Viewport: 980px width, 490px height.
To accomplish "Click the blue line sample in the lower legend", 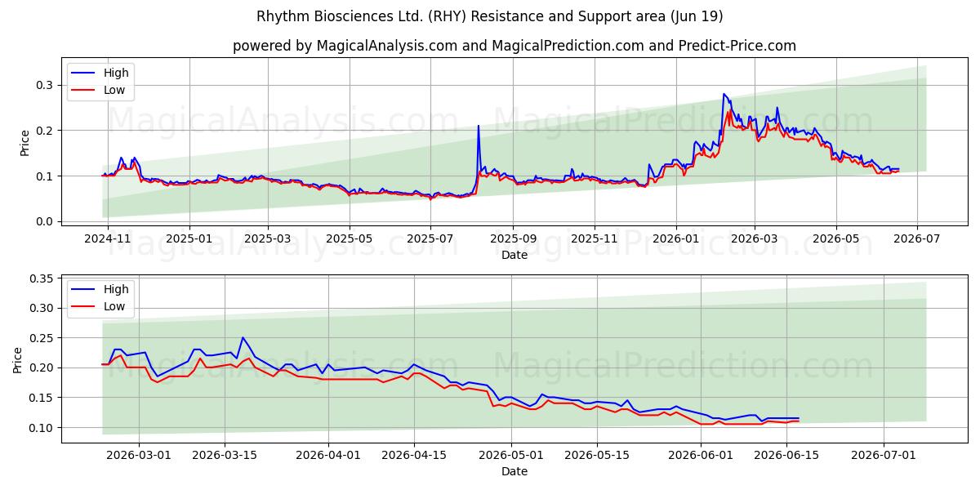I will click(x=84, y=289).
